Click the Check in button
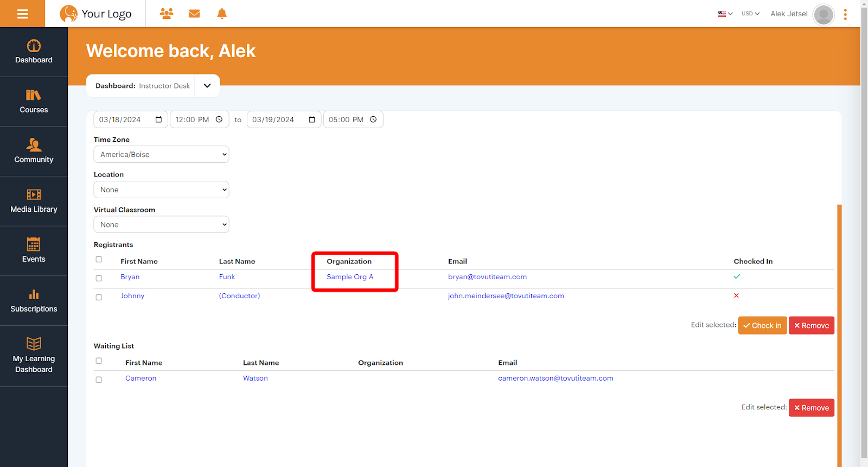Image resolution: width=868 pixels, height=467 pixels. (762, 325)
